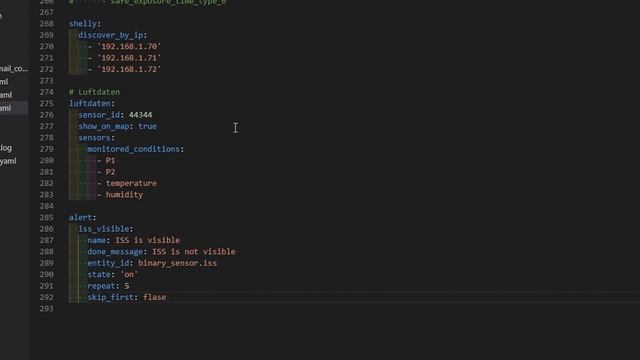Click the misspelled 'flase' value
Image resolution: width=640 pixels, height=360 pixels.
(x=154, y=298)
